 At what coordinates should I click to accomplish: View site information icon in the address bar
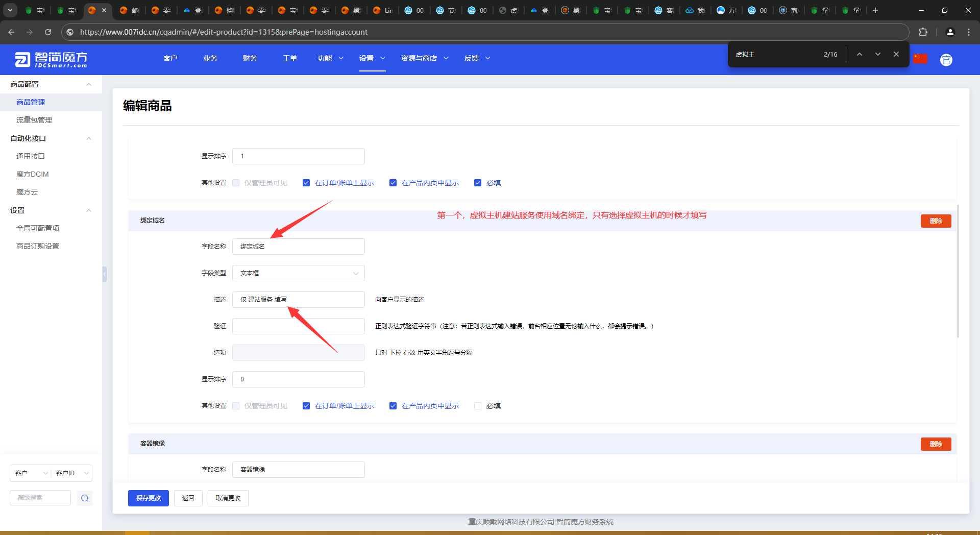70,32
